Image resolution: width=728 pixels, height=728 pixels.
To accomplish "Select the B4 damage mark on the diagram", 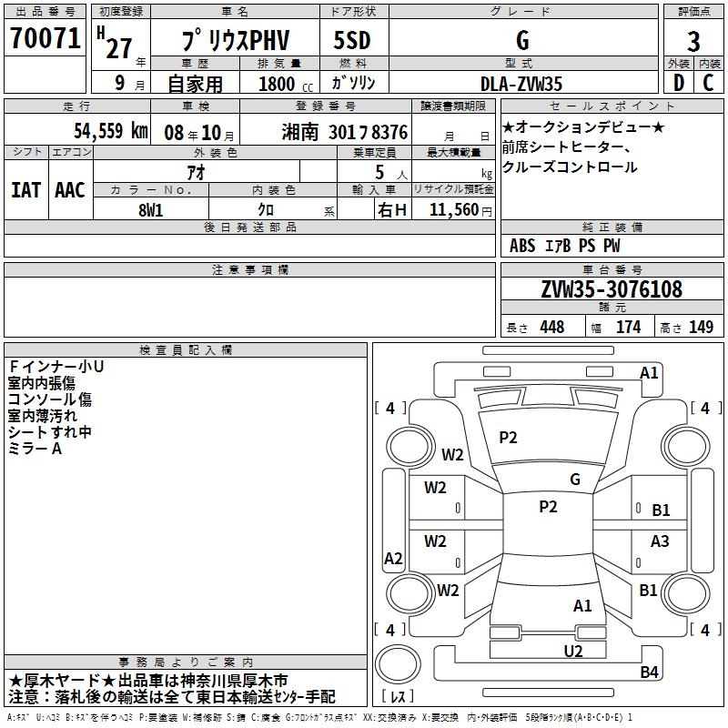I will pyautogui.click(x=648, y=672).
